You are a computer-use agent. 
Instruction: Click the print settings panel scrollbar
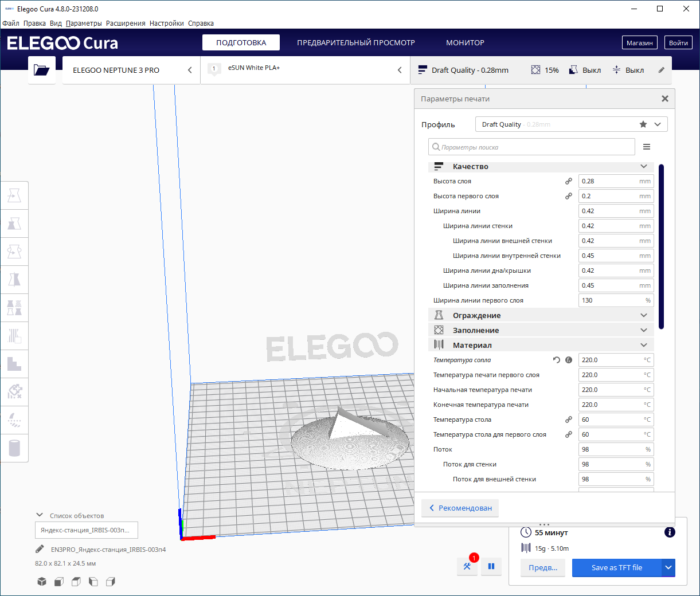coord(661,246)
